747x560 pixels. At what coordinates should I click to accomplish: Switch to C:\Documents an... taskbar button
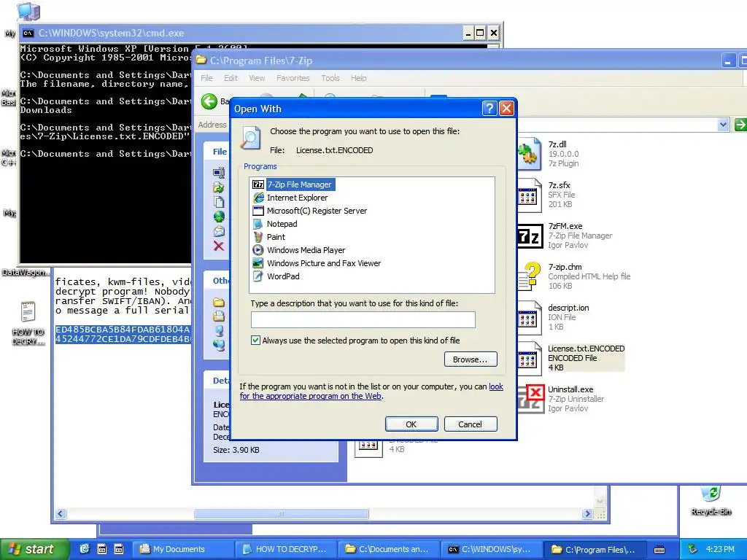388,549
